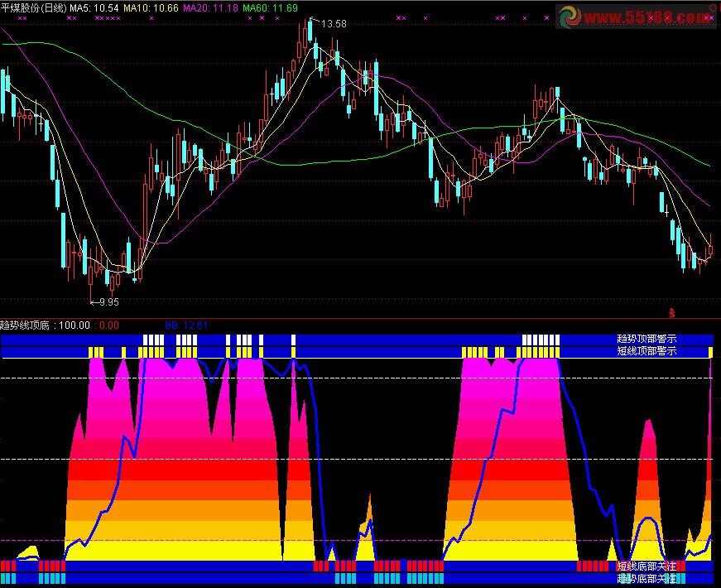This screenshot has height=588, width=721.
Task: Click the red S marker below the chart
Action: coord(672,312)
